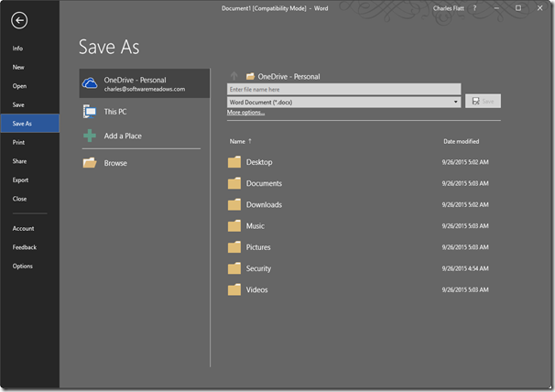Select Export in the left sidebar
Screen dimensions: 555x392
(x=20, y=180)
